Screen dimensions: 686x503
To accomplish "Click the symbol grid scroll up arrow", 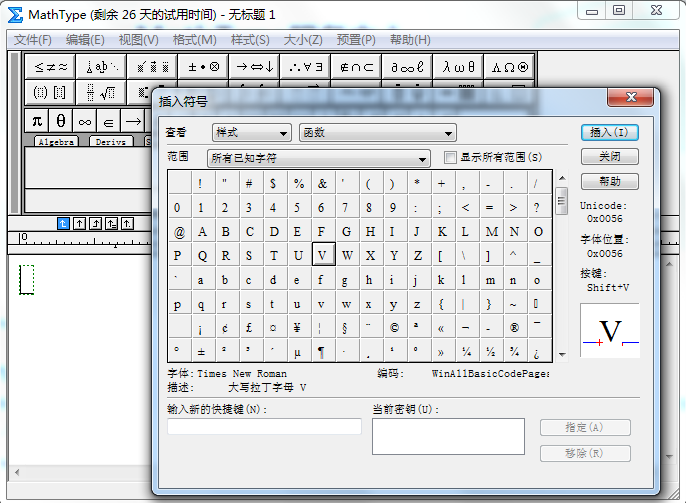I will pos(562,178).
